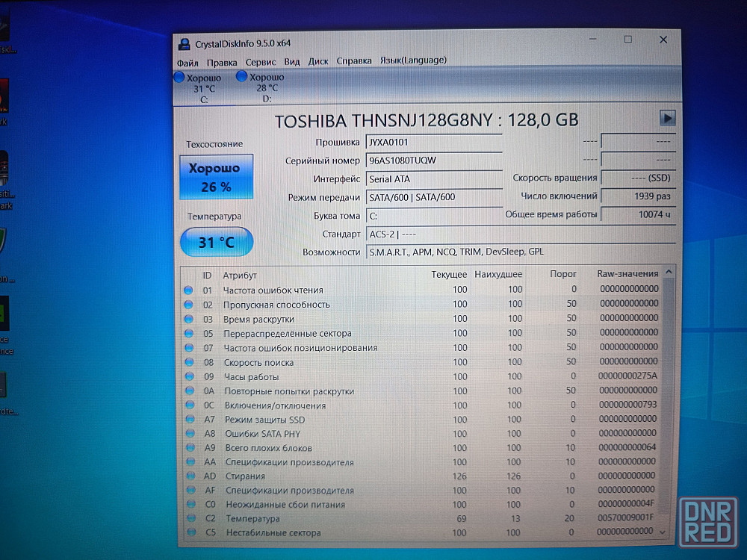The height and width of the screenshot is (560, 747).
Task: Open the Диск menu
Action: point(318,61)
